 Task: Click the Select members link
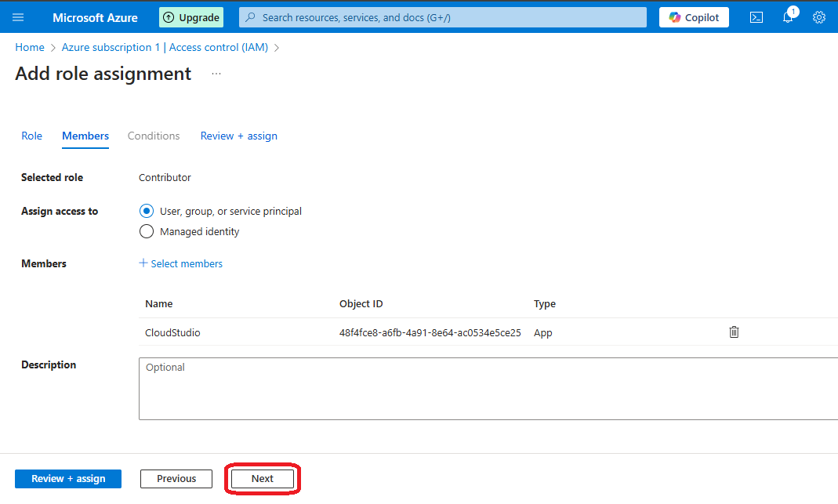pos(181,263)
